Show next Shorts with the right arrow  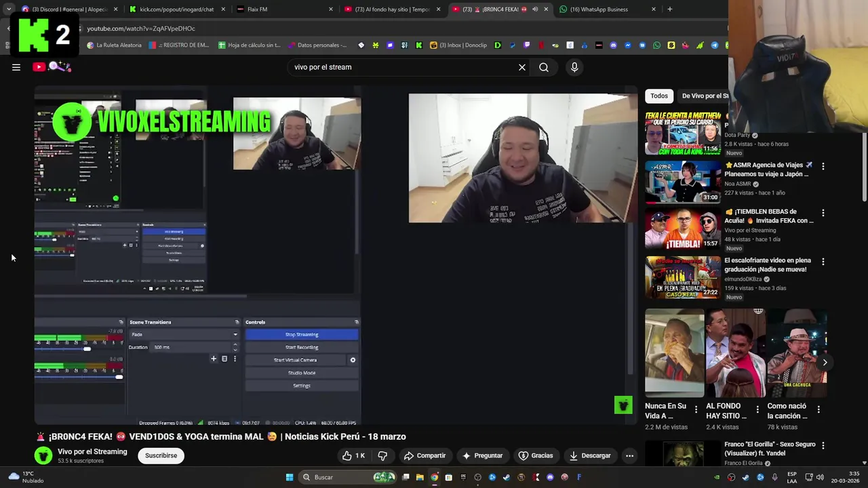point(825,362)
